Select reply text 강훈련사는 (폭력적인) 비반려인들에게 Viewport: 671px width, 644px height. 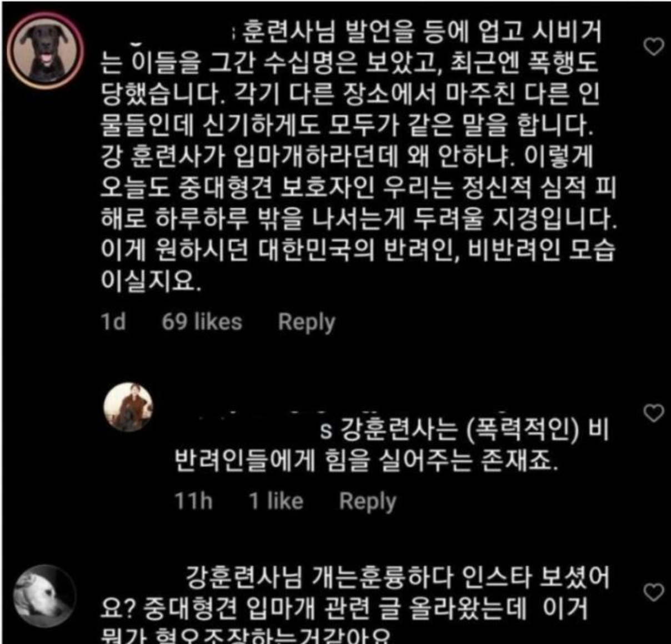pyautogui.click(x=392, y=444)
